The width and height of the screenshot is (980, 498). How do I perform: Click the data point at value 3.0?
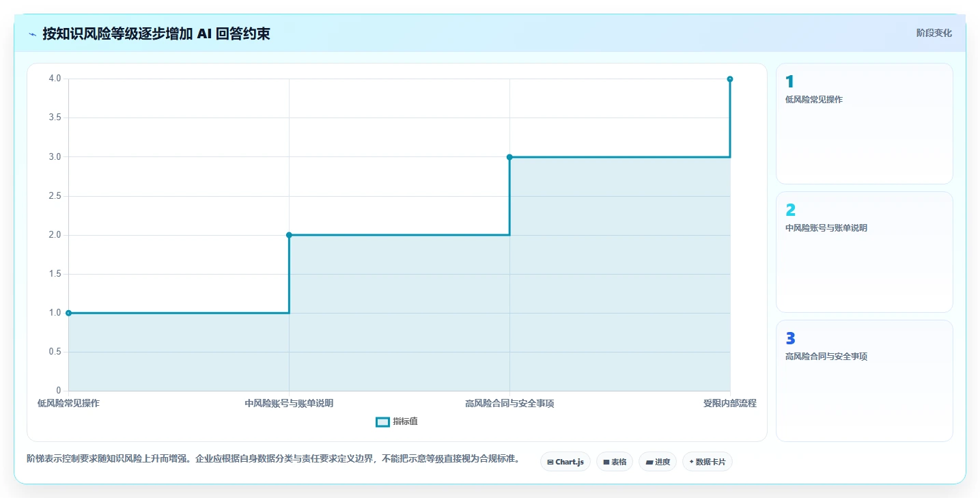tap(509, 157)
